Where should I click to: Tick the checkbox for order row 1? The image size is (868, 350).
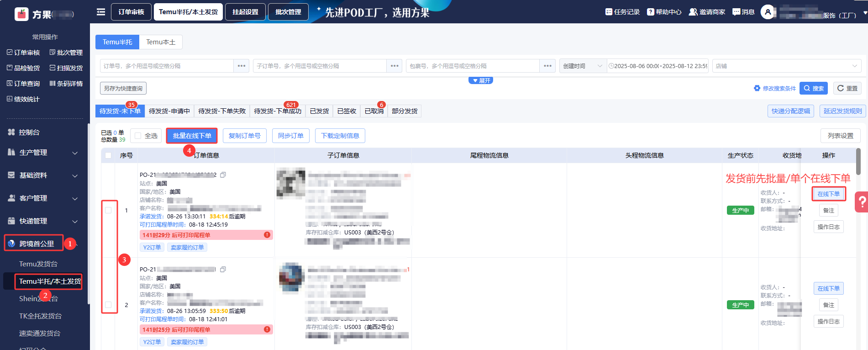pos(108,210)
